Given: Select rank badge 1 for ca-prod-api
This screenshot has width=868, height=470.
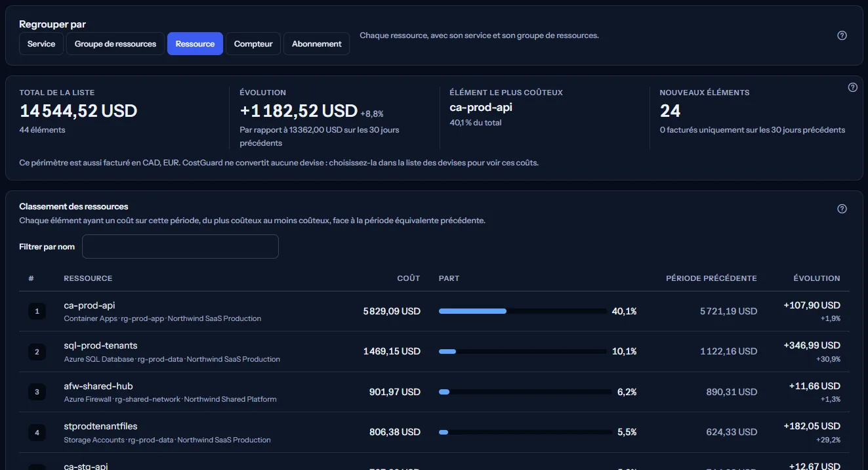Looking at the screenshot, I should [37, 311].
